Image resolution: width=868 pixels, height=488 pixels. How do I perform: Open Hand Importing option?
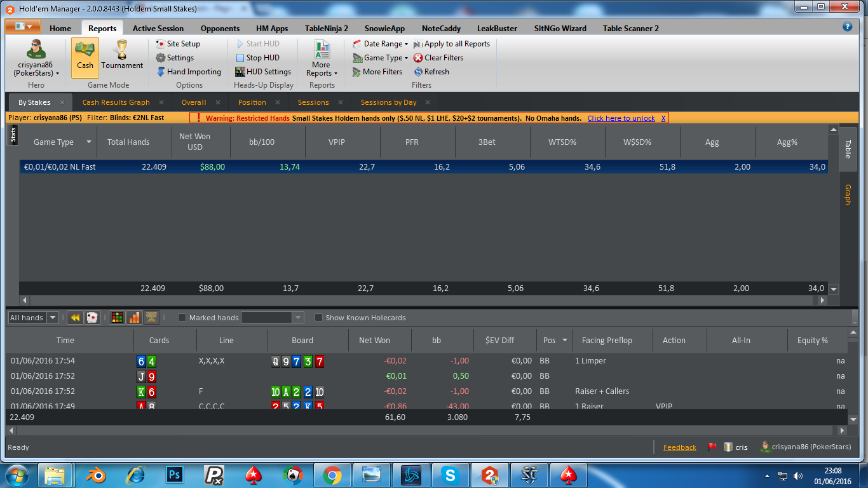click(x=188, y=72)
